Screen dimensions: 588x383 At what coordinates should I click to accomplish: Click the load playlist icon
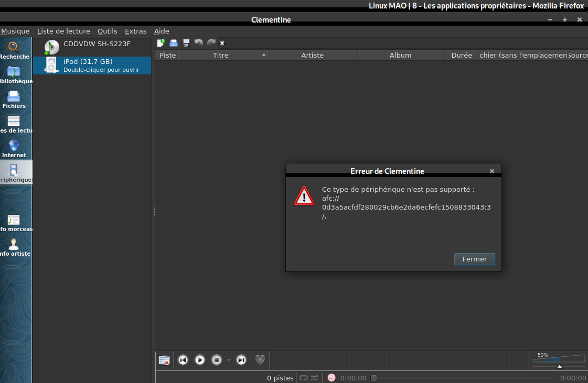(x=174, y=43)
